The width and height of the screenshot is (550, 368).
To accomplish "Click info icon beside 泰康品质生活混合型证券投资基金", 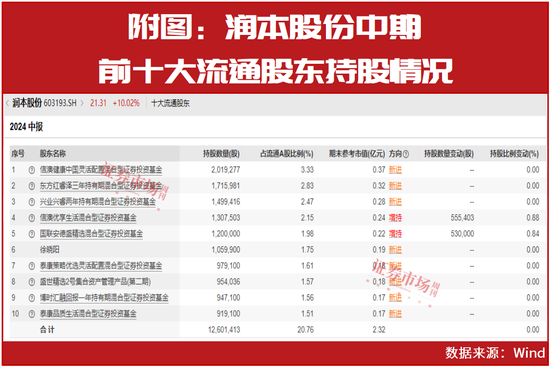I will tap(32, 314).
